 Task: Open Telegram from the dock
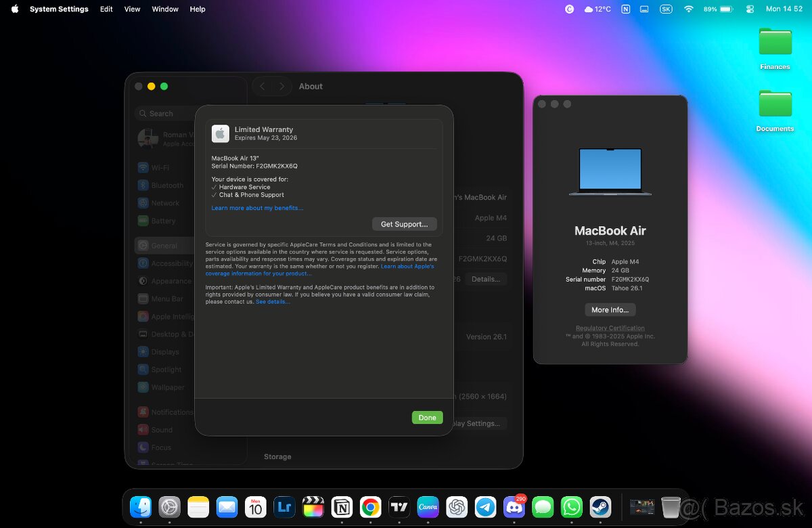[x=485, y=507]
